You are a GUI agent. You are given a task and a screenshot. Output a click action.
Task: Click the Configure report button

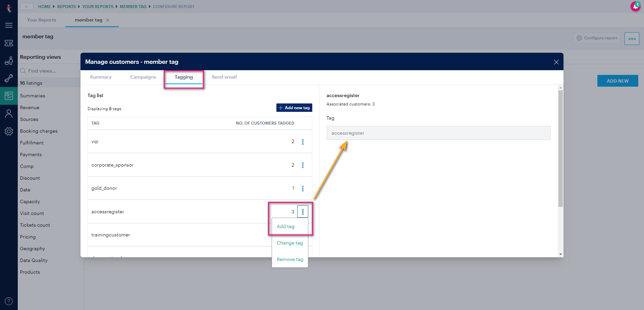click(597, 38)
